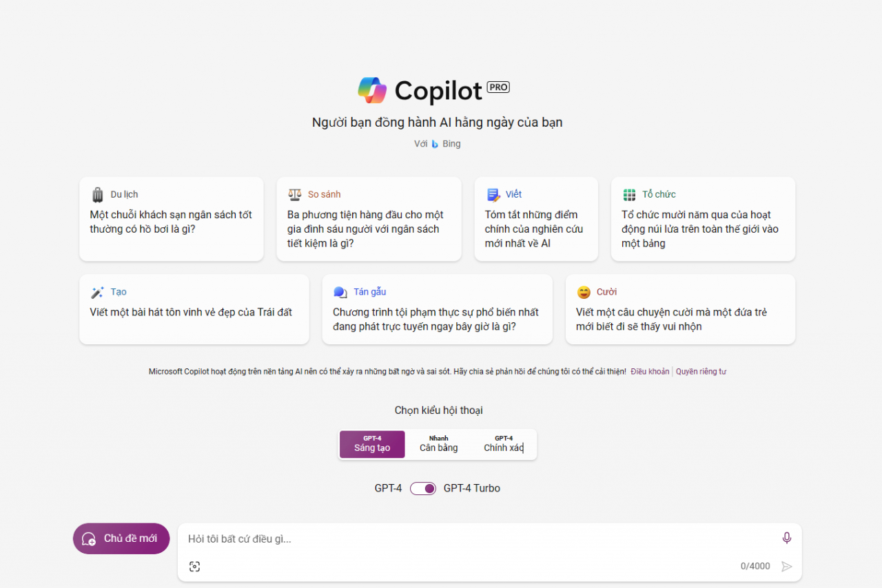The height and width of the screenshot is (588, 882).
Task: Click the Copilot logo icon
Action: click(x=372, y=90)
